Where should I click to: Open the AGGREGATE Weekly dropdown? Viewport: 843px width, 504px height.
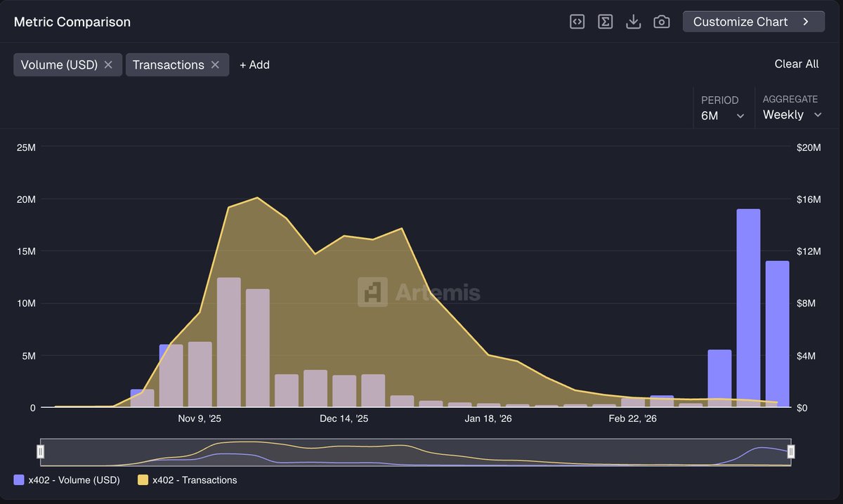point(792,114)
